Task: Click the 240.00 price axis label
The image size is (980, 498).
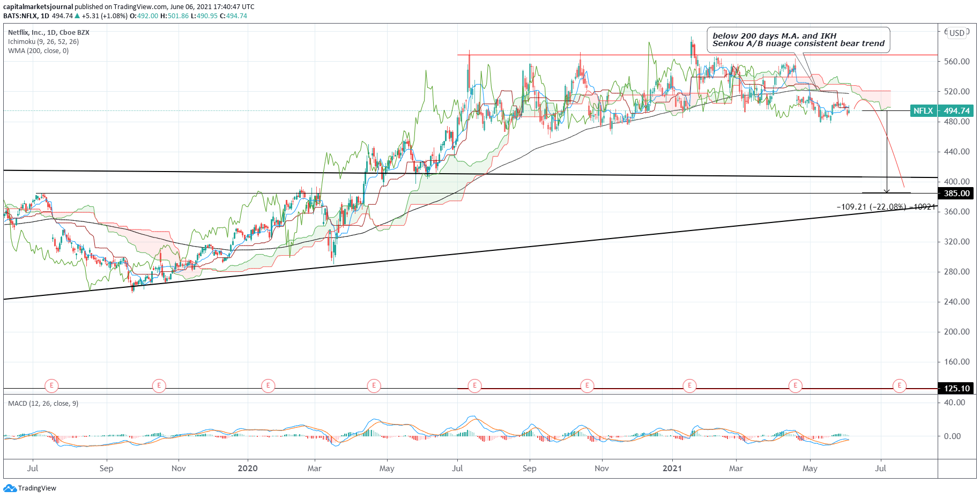Action: pos(957,302)
